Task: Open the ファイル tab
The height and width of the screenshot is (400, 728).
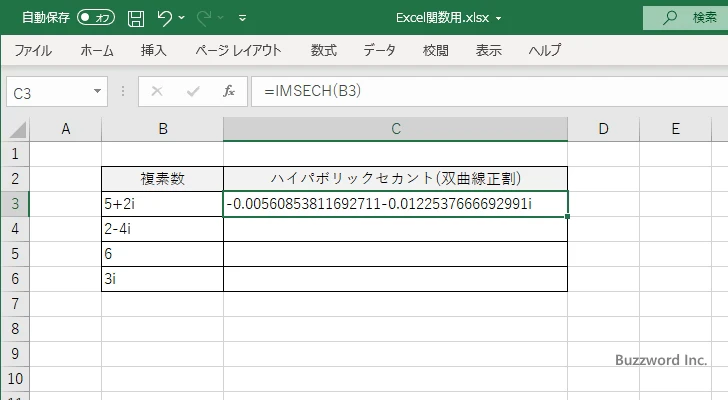Action: click(33, 50)
